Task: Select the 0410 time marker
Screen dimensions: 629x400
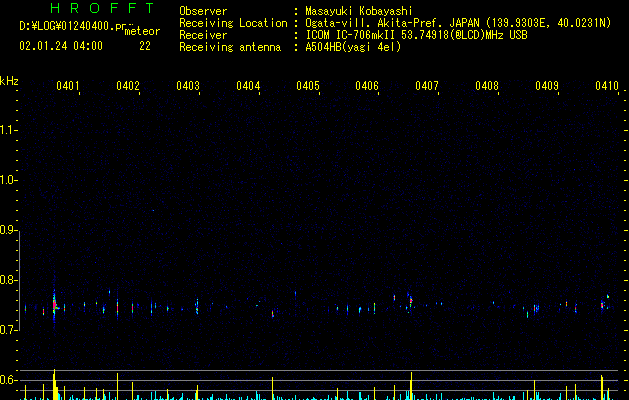Action: pos(607,86)
